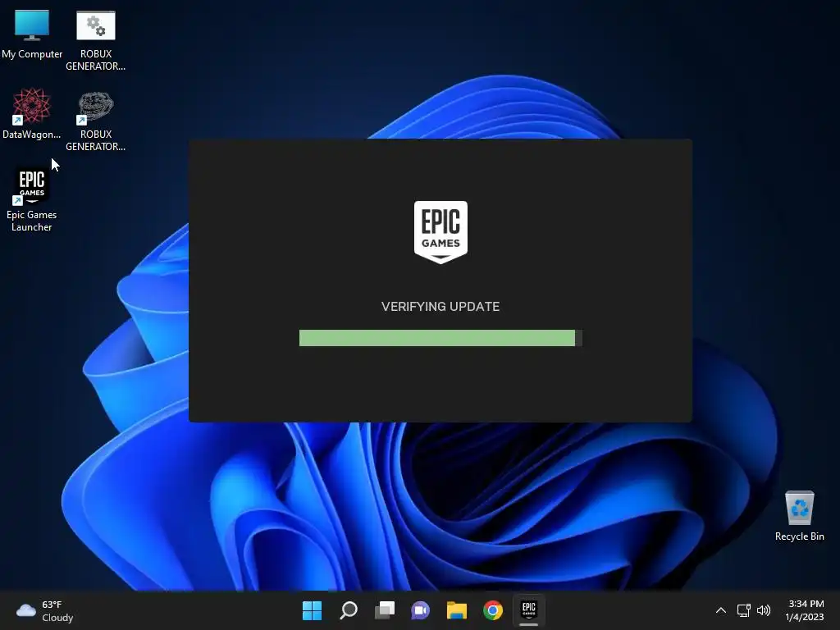Click the volume speaker icon

pos(764,610)
